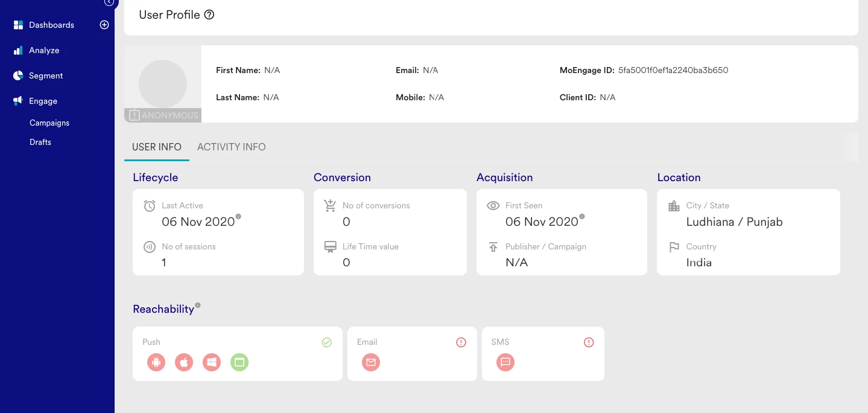The image size is (868, 413).
Task: Open the Segment menu item
Action: 46,75
